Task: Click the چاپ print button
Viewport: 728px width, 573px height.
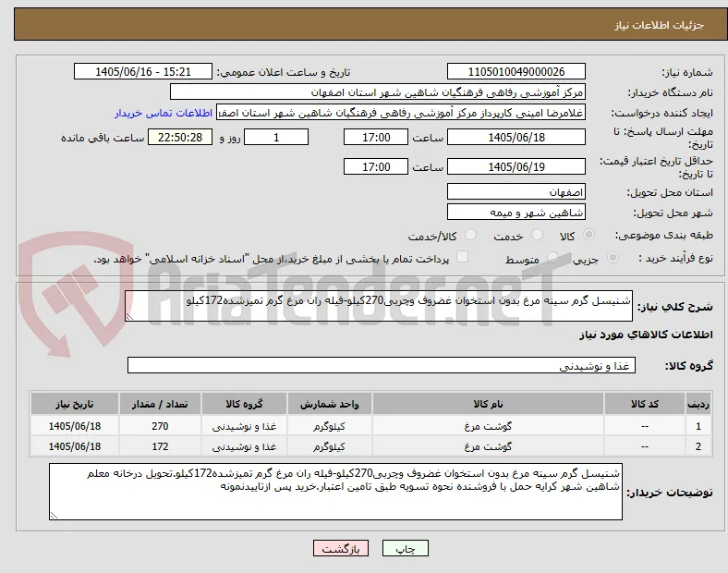Action: coord(406,548)
